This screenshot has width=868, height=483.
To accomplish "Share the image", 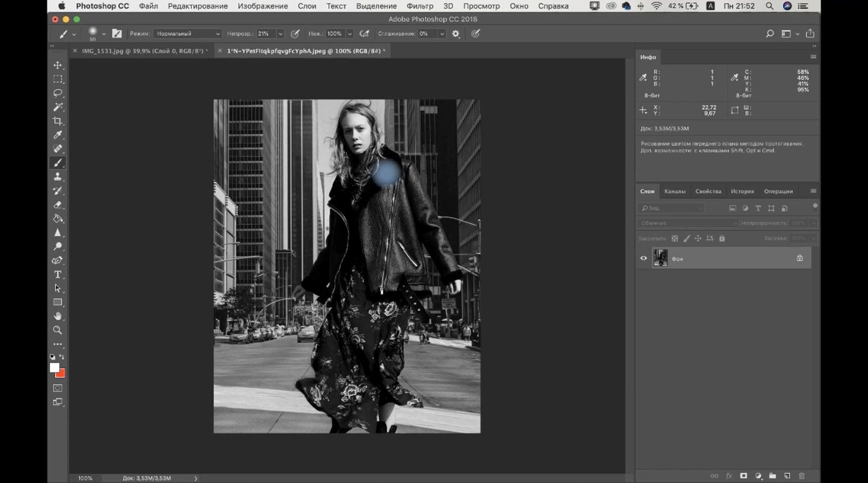I will pyautogui.click(x=810, y=34).
